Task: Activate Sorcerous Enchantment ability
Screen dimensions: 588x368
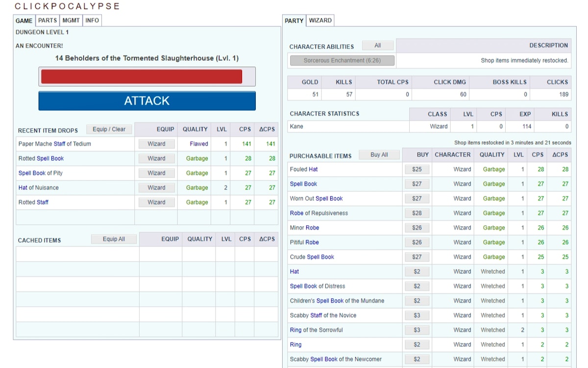Action: click(x=342, y=61)
